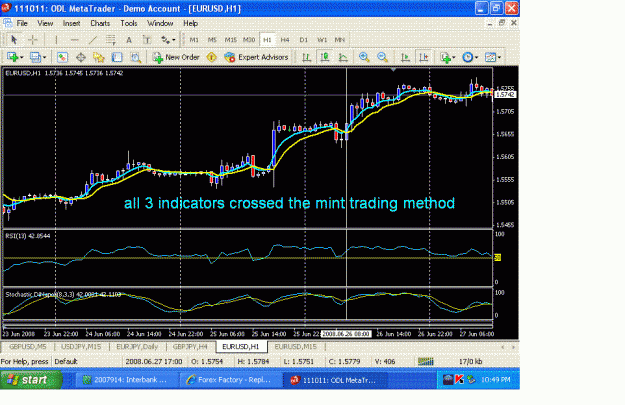Pick the Draw Vertical Line tool

pos(56,39)
